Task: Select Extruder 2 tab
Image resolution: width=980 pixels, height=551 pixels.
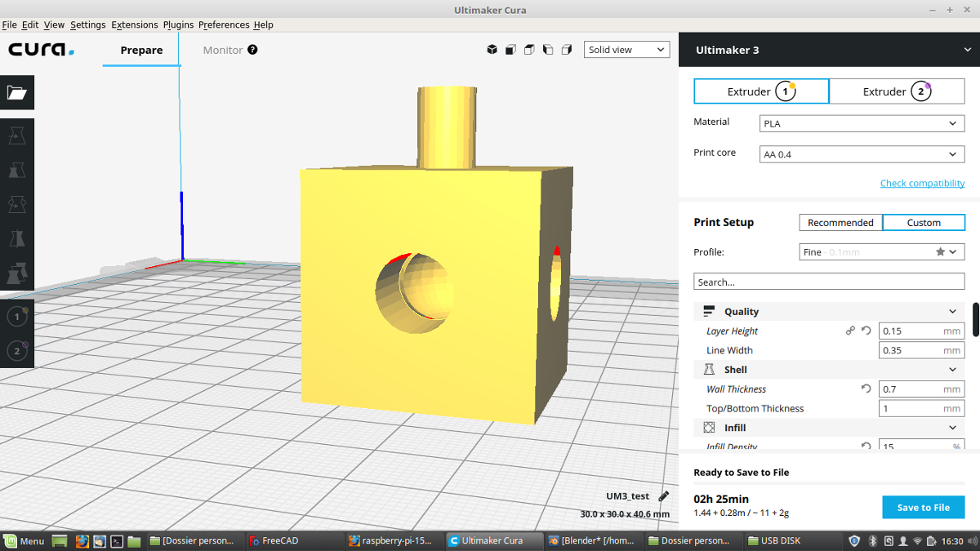Action: click(x=897, y=91)
